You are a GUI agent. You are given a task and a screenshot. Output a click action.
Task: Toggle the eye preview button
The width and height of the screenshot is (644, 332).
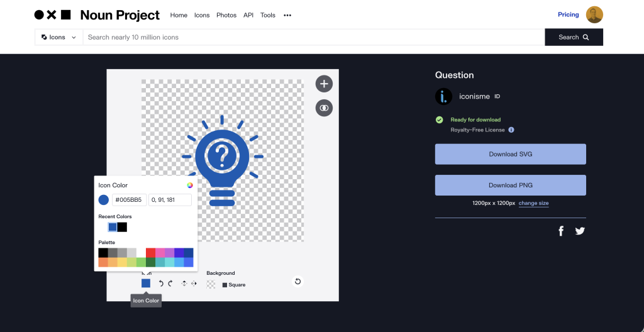pyautogui.click(x=324, y=108)
